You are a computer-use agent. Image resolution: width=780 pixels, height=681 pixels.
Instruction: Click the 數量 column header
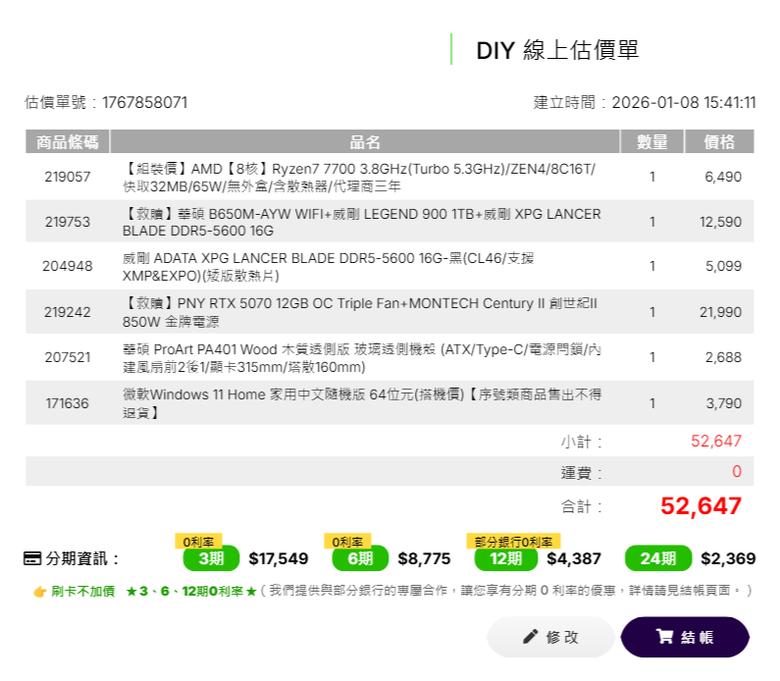tap(652, 142)
